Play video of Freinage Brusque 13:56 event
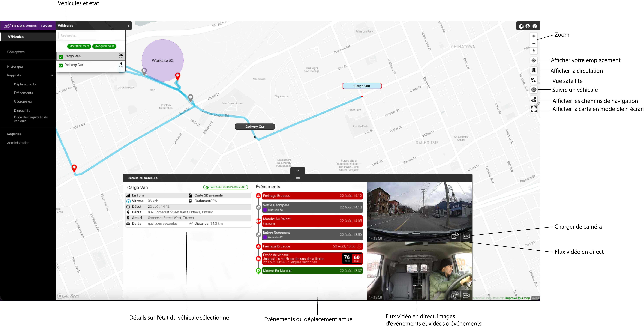644x327 pixels. pyautogui.click(x=359, y=246)
